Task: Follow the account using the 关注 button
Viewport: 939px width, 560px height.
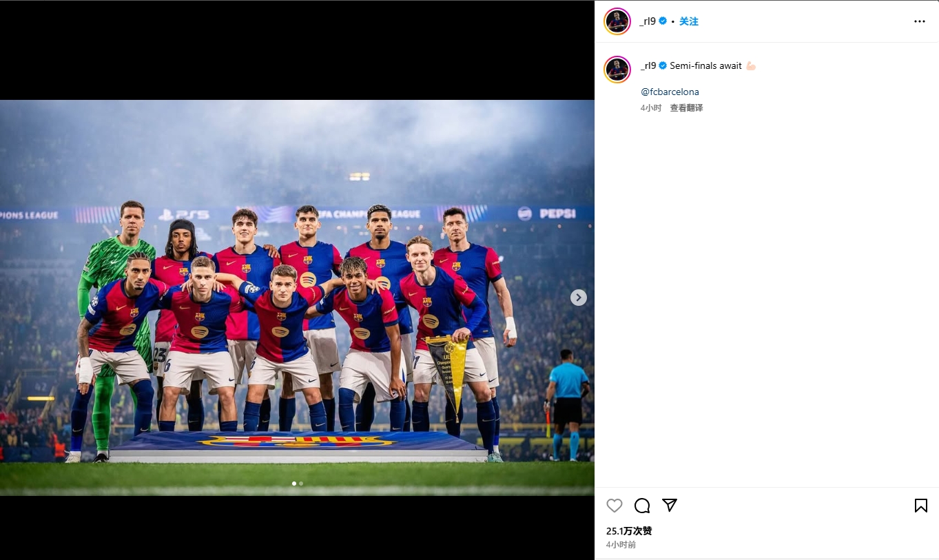Action: [x=689, y=21]
